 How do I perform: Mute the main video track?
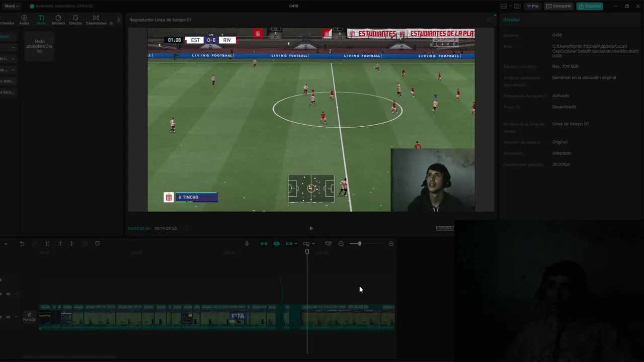pyautogui.click(x=8, y=317)
